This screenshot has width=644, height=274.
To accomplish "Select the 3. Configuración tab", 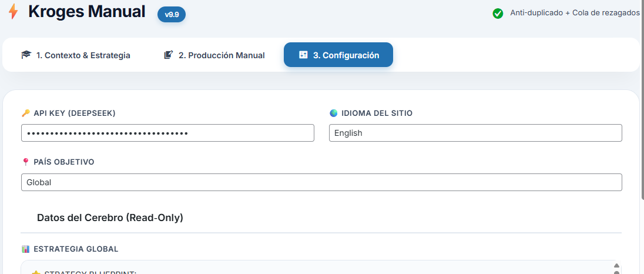I will (338, 55).
